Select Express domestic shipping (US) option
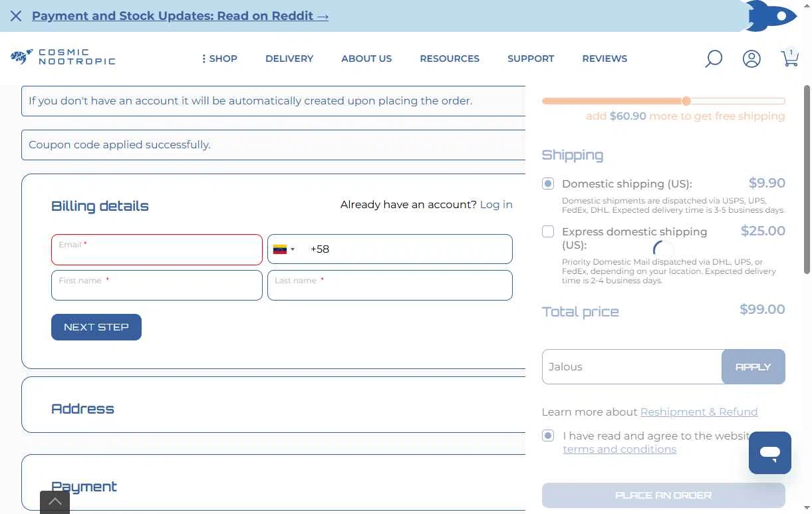The image size is (812, 514). click(x=548, y=231)
